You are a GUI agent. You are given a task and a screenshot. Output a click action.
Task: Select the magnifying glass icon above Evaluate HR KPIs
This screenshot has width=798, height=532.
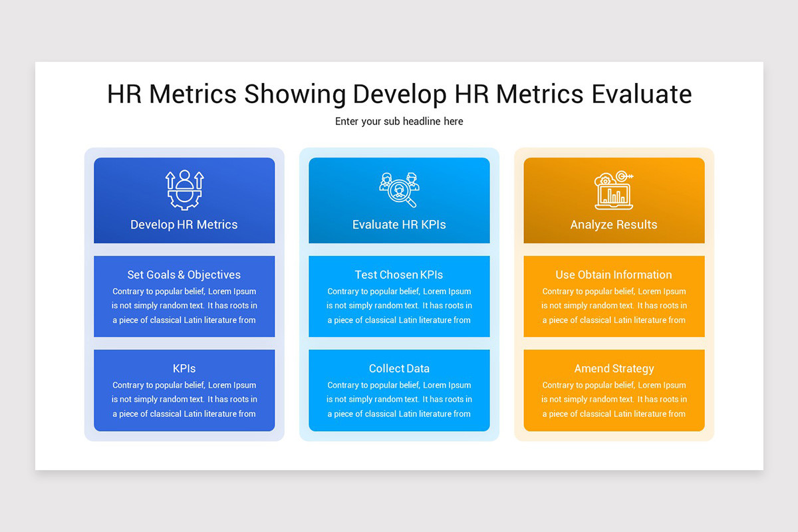(x=399, y=189)
